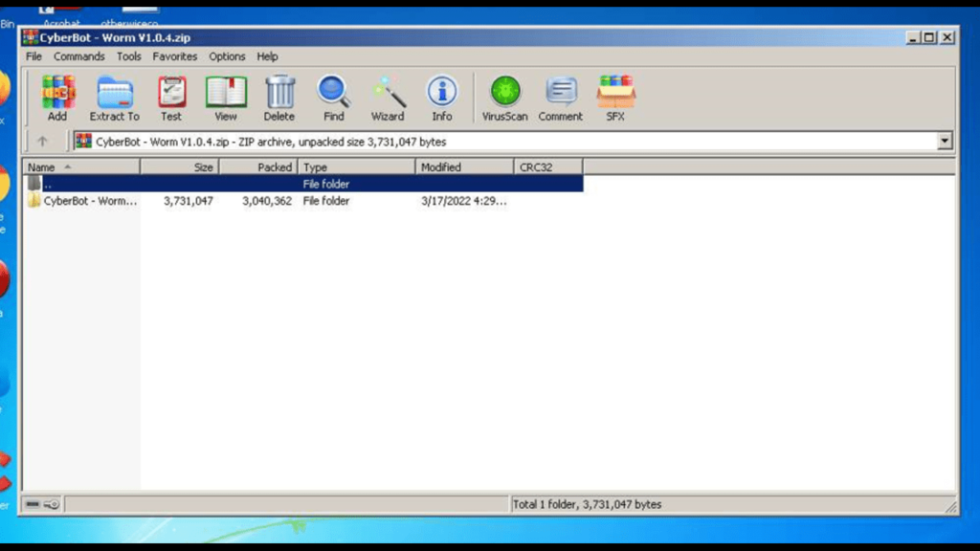Screen dimensions: 980x551
Task: Click the WinRAR title bar icon
Action: tap(30, 37)
